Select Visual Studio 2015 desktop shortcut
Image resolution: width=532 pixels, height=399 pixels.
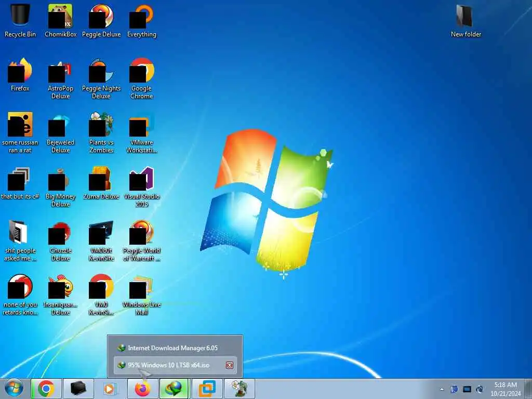pyautogui.click(x=141, y=187)
